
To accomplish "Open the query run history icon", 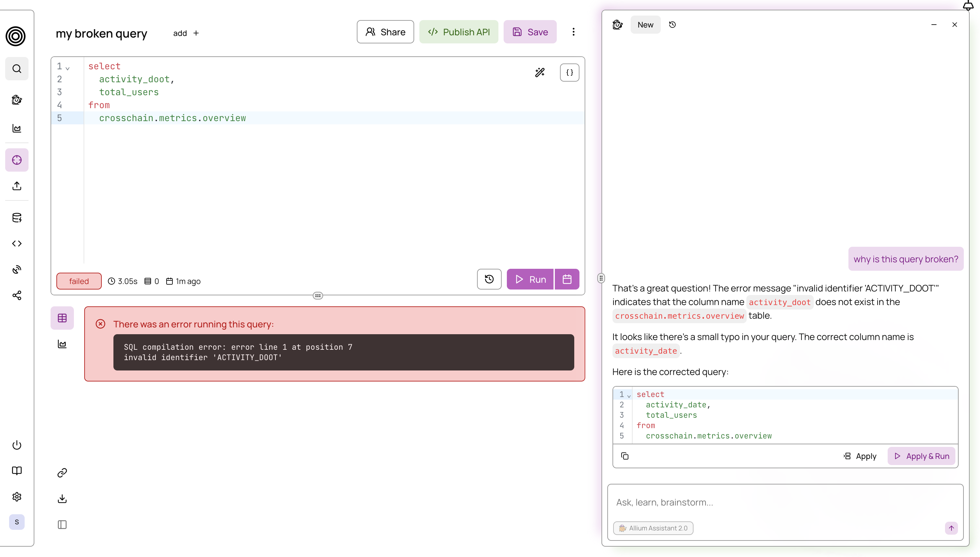I will pos(489,279).
